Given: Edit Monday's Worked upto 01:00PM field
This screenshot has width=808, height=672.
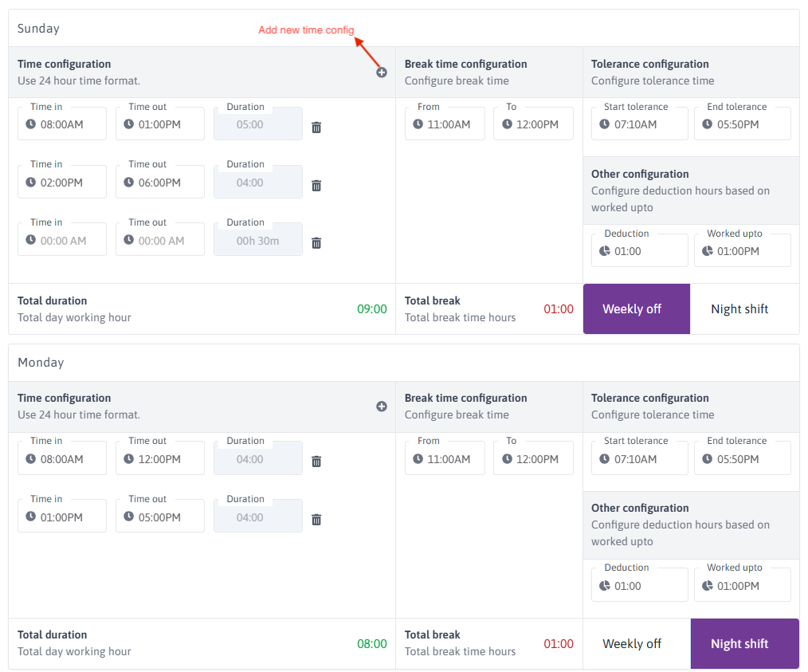Looking at the screenshot, I should (x=742, y=585).
